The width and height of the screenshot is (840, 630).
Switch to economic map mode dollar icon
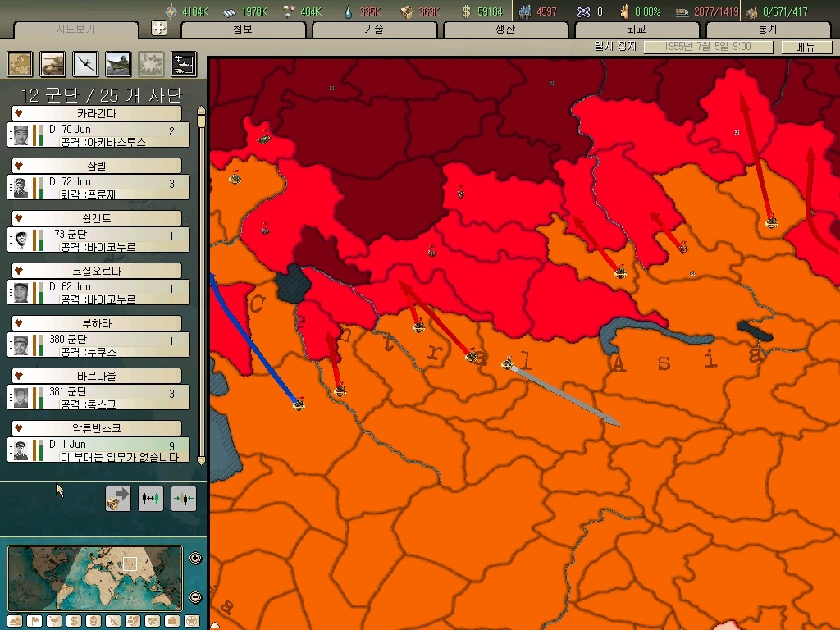[74, 620]
